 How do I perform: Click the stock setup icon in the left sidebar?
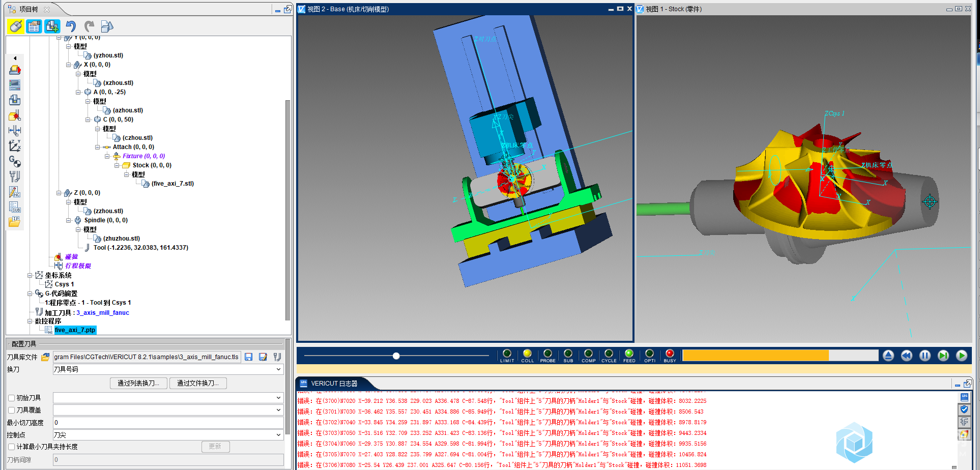pos(15,70)
